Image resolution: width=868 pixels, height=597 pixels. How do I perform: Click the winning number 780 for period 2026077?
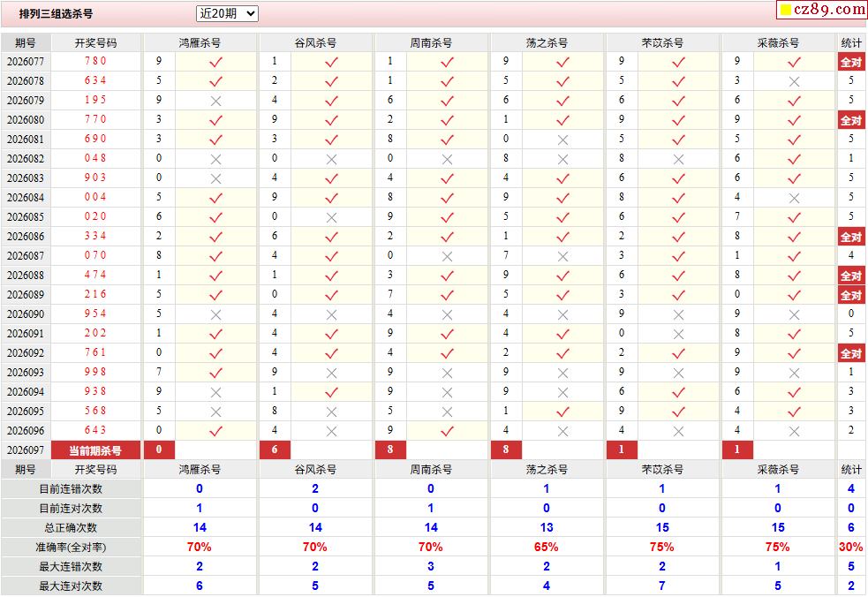[x=95, y=62]
